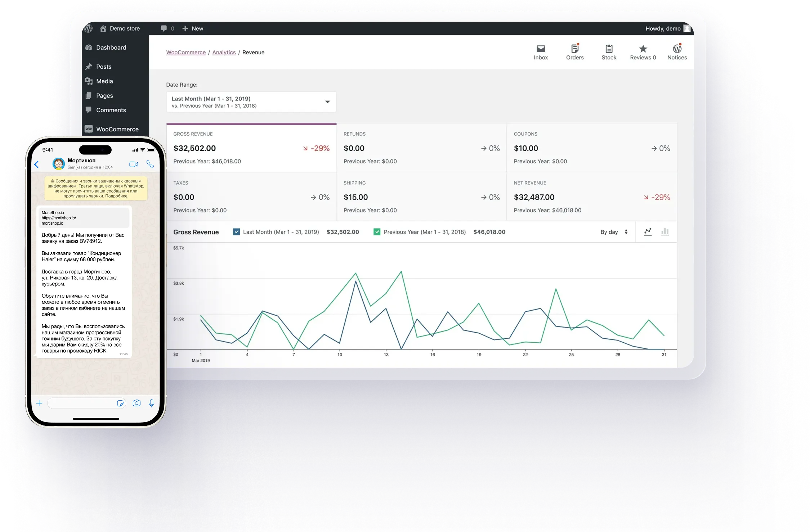This screenshot has width=810, height=532.
Task: Follow the Analytics breadcrumb link
Action: pyautogui.click(x=224, y=53)
